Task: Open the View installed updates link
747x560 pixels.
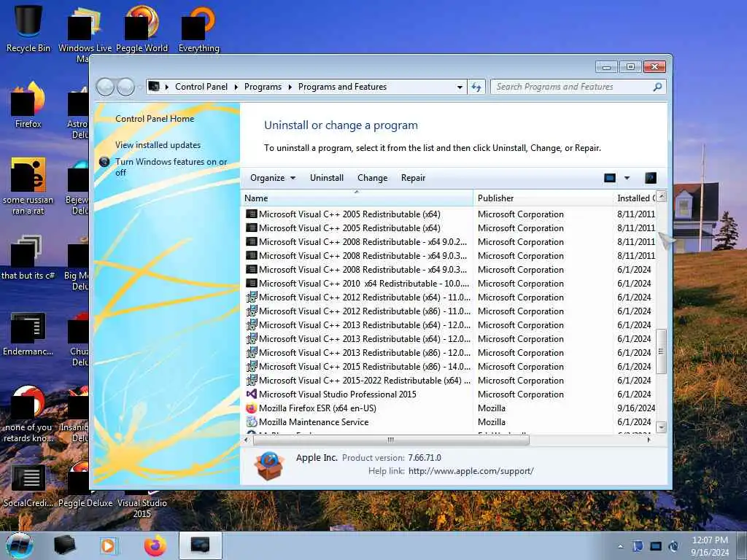Action: pyautogui.click(x=158, y=145)
